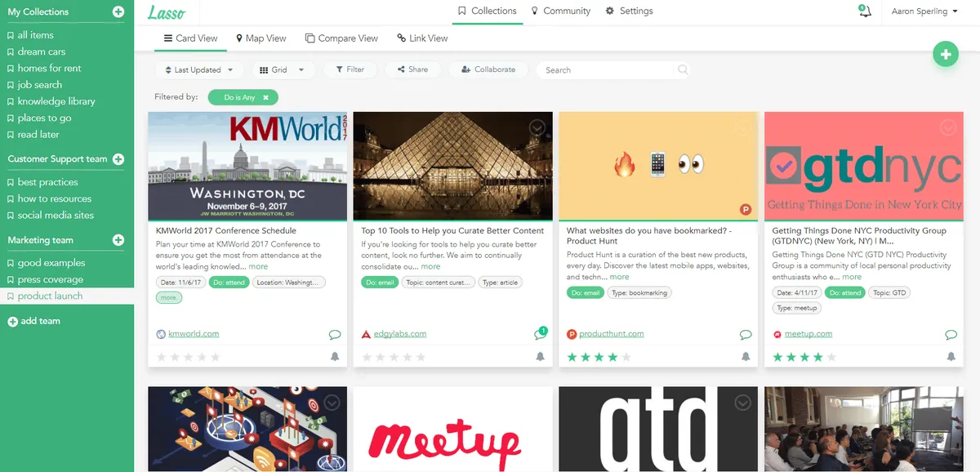Image resolution: width=980 pixels, height=472 pixels.
Task: Switch to the Collections tab
Action: [488, 11]
